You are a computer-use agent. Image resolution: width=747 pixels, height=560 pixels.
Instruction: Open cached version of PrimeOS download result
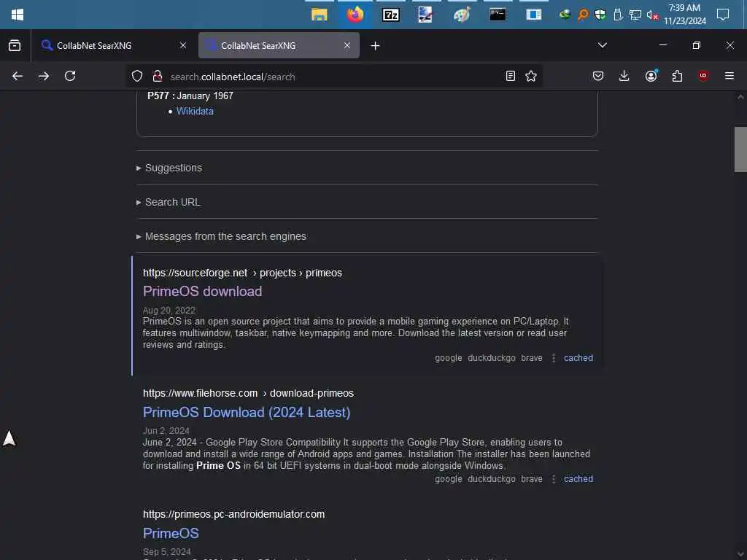[578, 357]
